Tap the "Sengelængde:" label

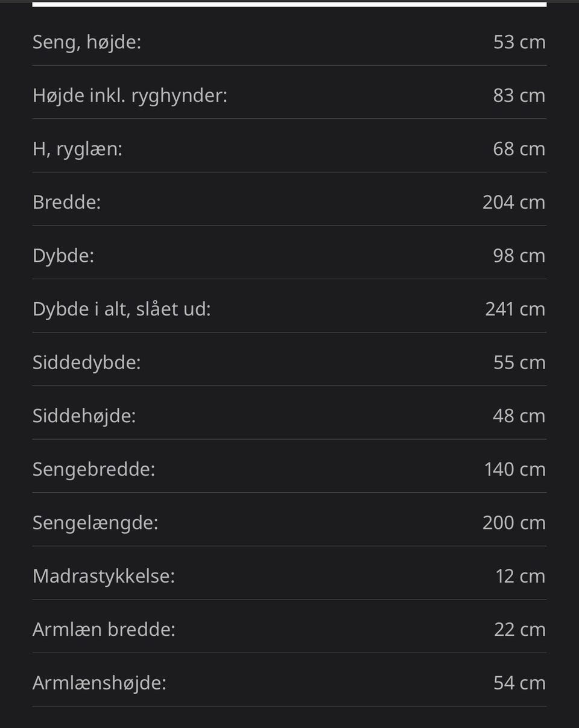point(95,522)
